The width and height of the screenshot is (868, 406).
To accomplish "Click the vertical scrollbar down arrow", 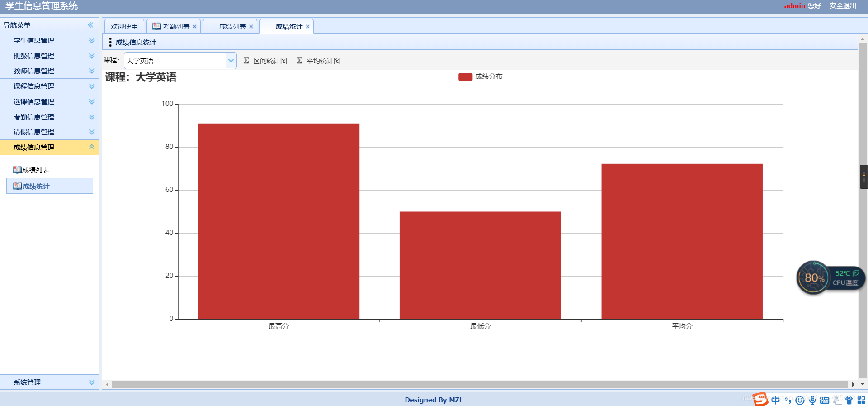I will coord(863,384).
